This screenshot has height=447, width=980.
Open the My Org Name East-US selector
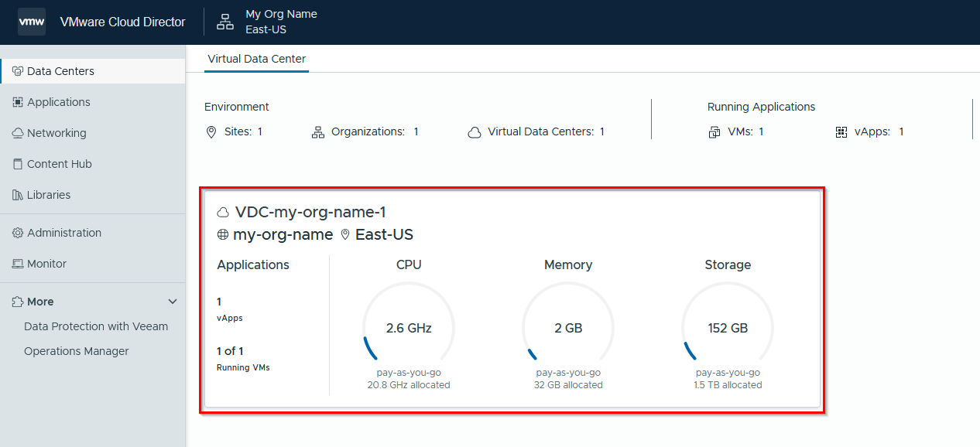pyautogui.click(x=268, y=22)
